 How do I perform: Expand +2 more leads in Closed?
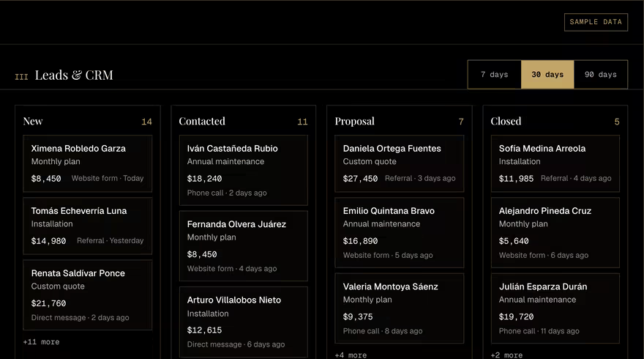[x=507, y=355]
